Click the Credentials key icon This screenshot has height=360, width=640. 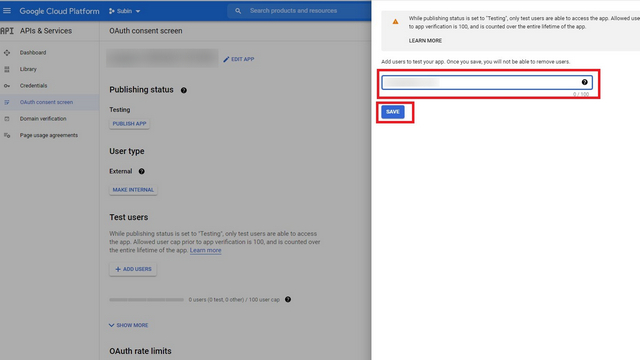[x=7, y=86]
